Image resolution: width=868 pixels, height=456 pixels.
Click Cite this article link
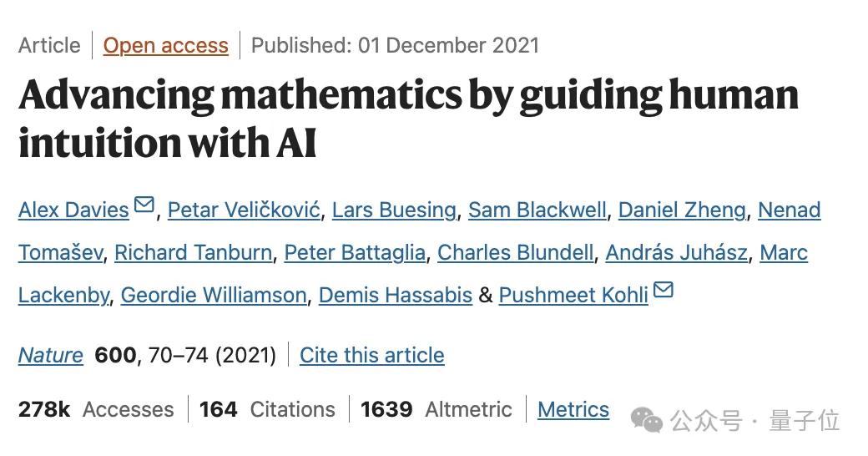tap(372, 355)
